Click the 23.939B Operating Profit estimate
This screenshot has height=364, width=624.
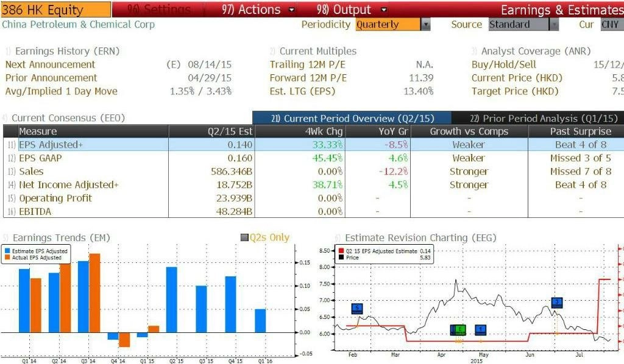tap(235, 198)
